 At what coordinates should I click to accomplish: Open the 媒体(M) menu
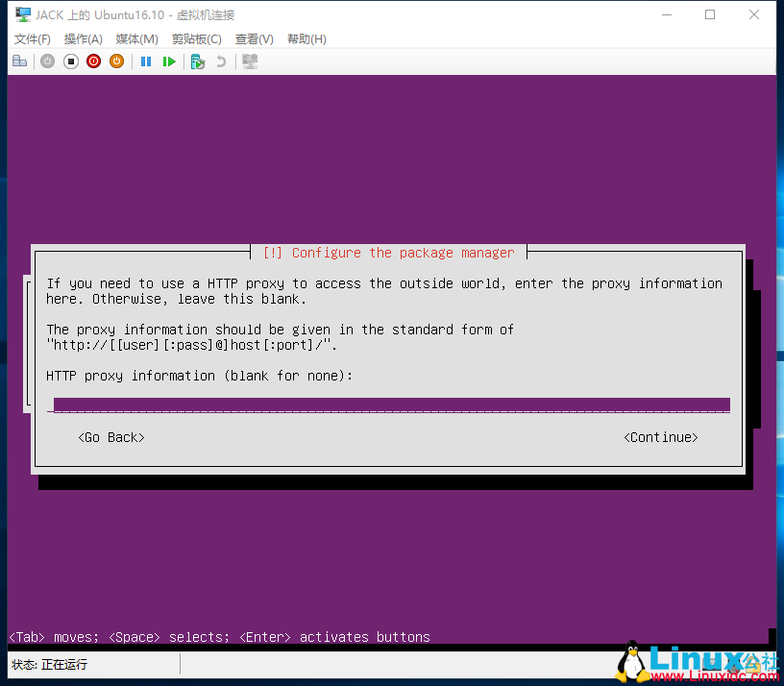tap(135, 38)
